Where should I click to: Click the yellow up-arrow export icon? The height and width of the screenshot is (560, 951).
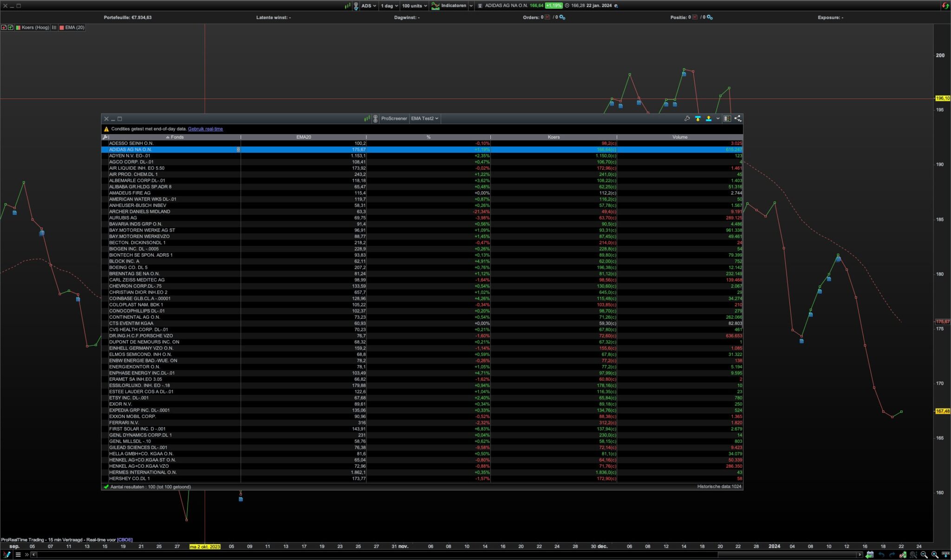(708, 119)
